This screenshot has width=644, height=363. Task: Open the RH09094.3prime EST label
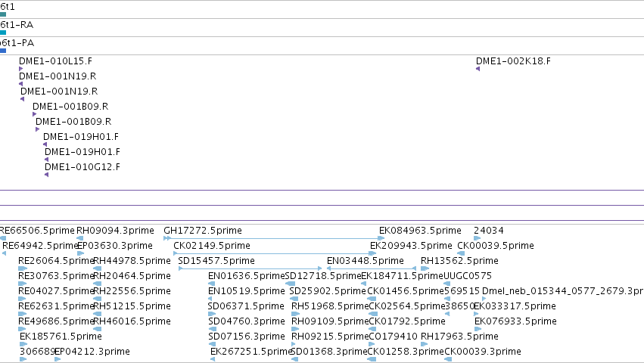[116, 231]
